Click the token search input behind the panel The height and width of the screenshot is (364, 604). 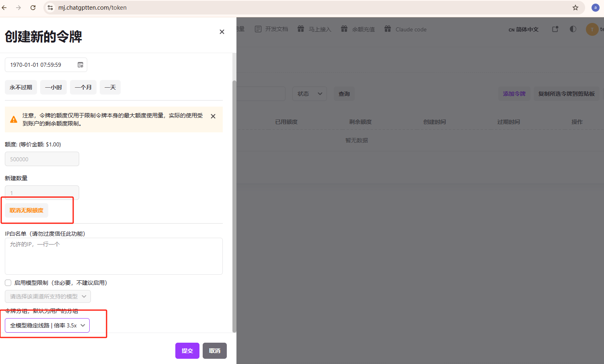click(261, 94)
